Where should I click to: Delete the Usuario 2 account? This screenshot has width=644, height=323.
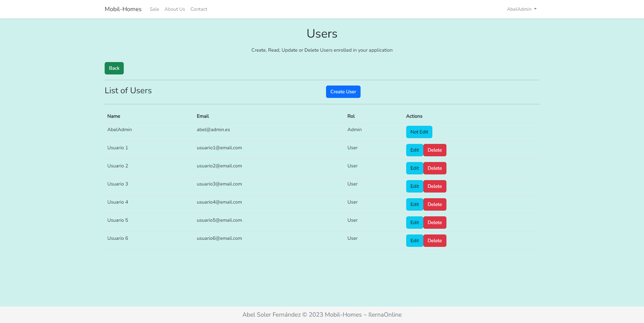pos(435,168)
